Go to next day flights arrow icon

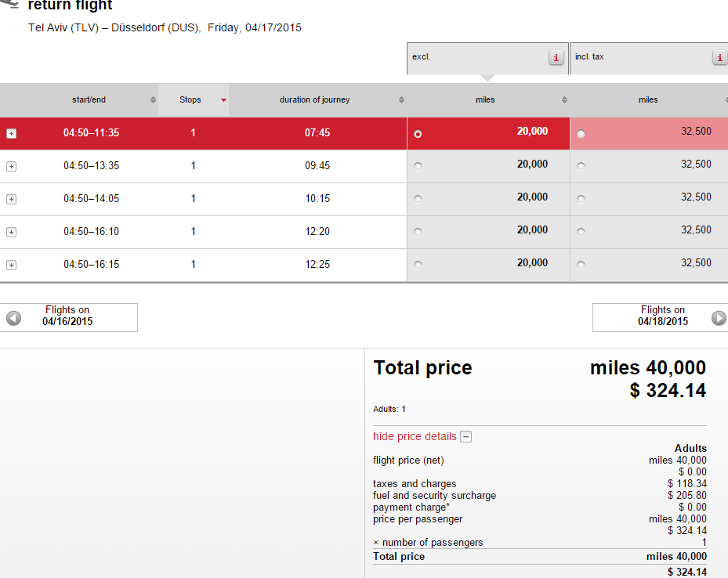(x=719, y=318)
